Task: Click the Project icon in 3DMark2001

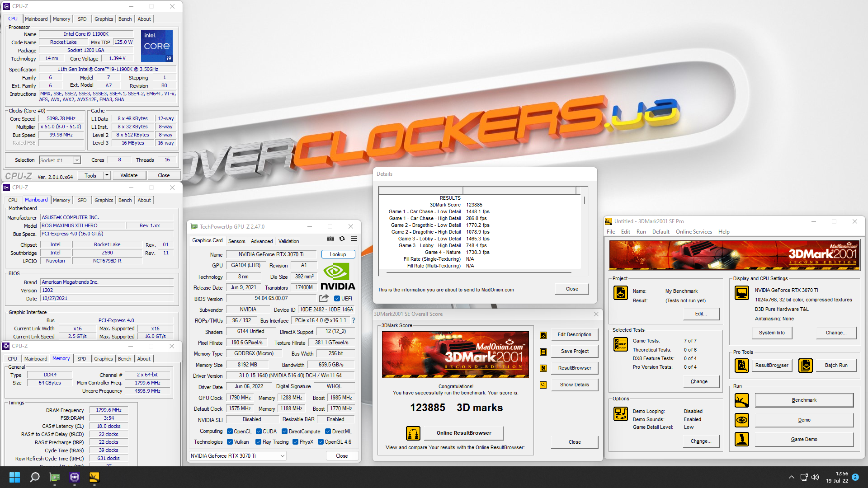Action: 621,293
